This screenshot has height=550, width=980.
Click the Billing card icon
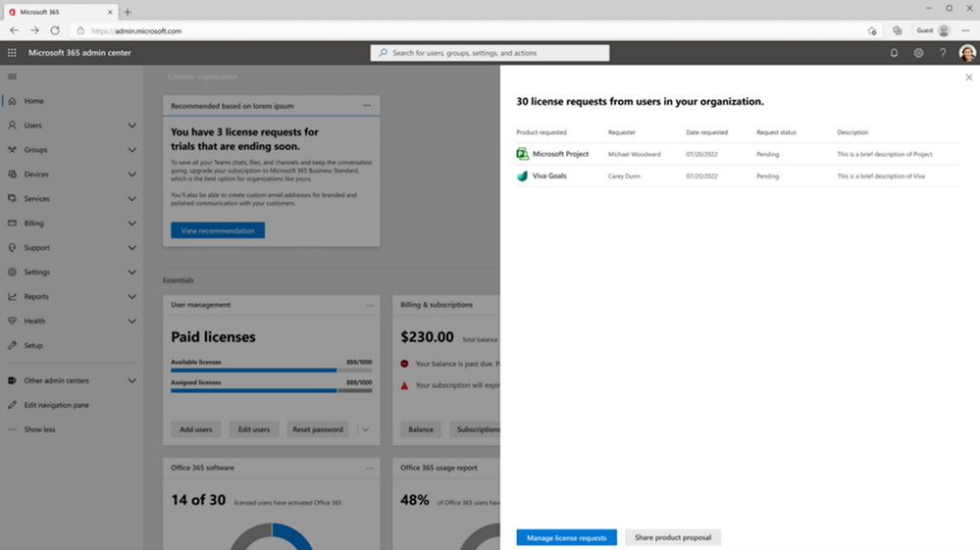[x=12, y=223]
